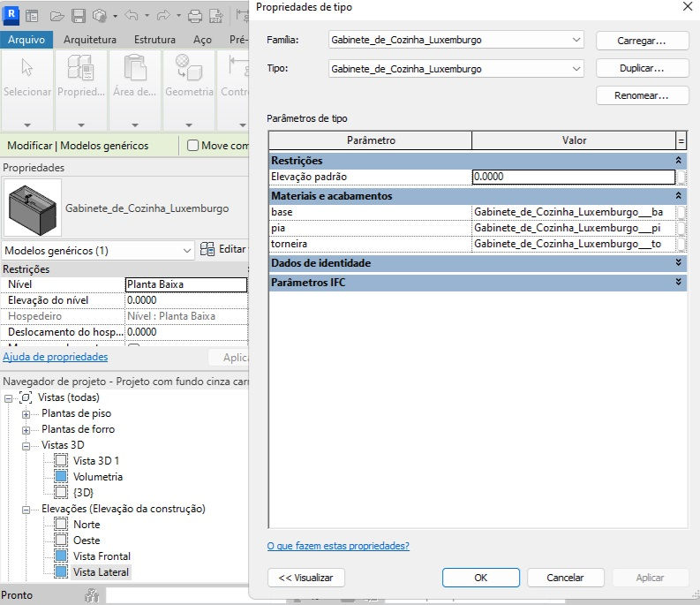Click the Save floppy disk icon
This screenshot has width=700, height=605.
click(79, 16)
